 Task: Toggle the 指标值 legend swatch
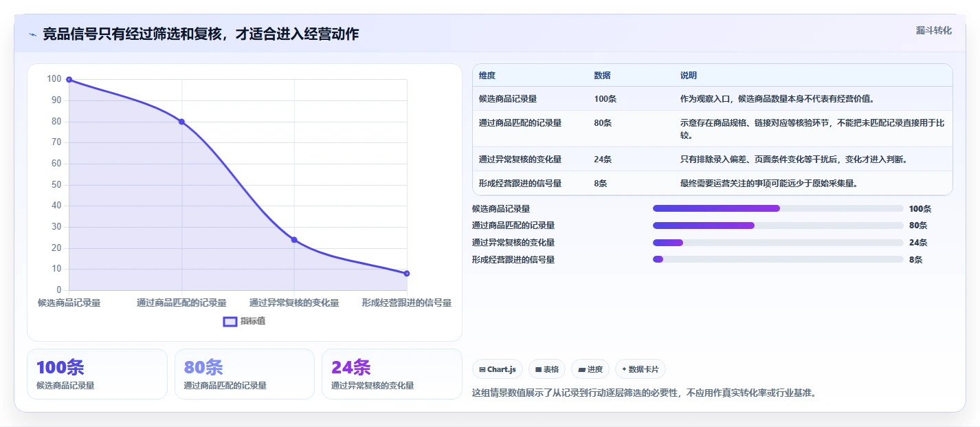[230, 321]
